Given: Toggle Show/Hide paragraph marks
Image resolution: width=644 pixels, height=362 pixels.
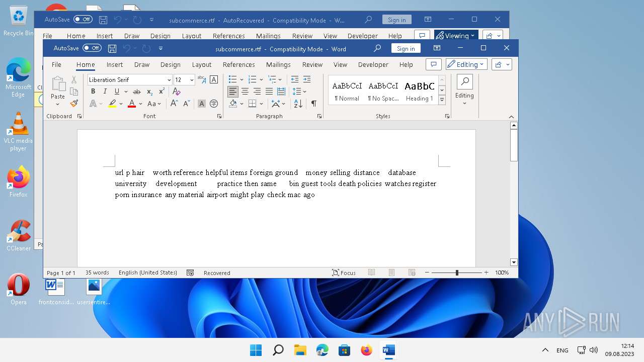Looking at the screenshot, I should coord(313,104).
